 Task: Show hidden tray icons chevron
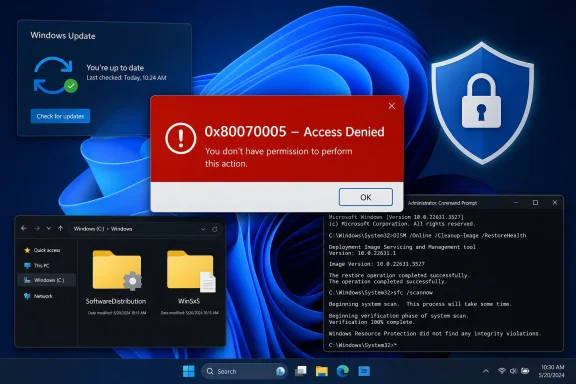[486, 371]
